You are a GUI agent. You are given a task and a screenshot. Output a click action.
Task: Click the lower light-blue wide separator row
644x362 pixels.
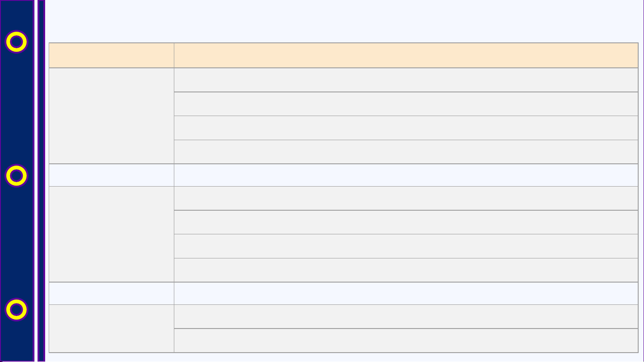tap(406, 293)
